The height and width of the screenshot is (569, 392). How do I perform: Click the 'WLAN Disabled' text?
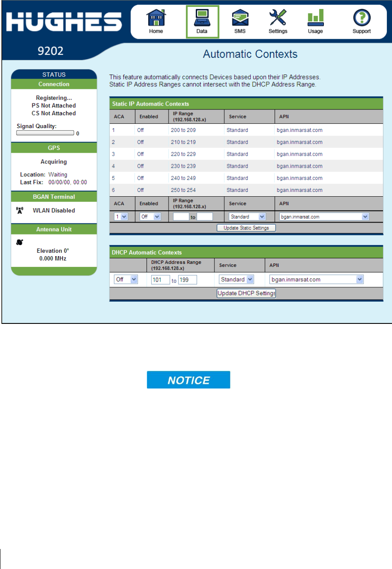pos(54,210)
